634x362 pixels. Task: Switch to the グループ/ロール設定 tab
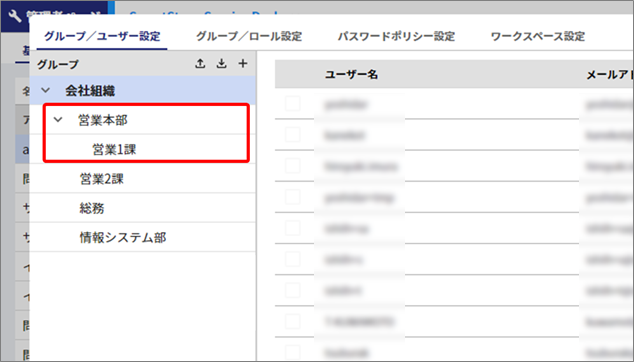[x=249, y=36]
